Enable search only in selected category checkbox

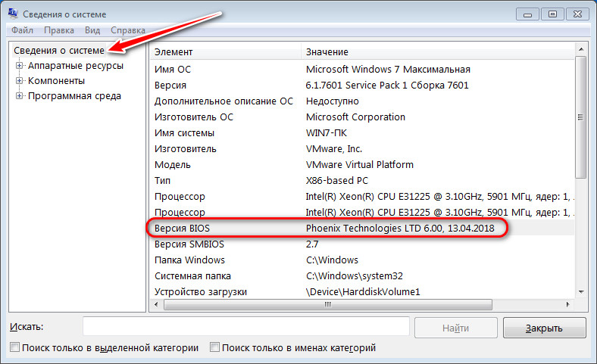click(x=14, y=347)
